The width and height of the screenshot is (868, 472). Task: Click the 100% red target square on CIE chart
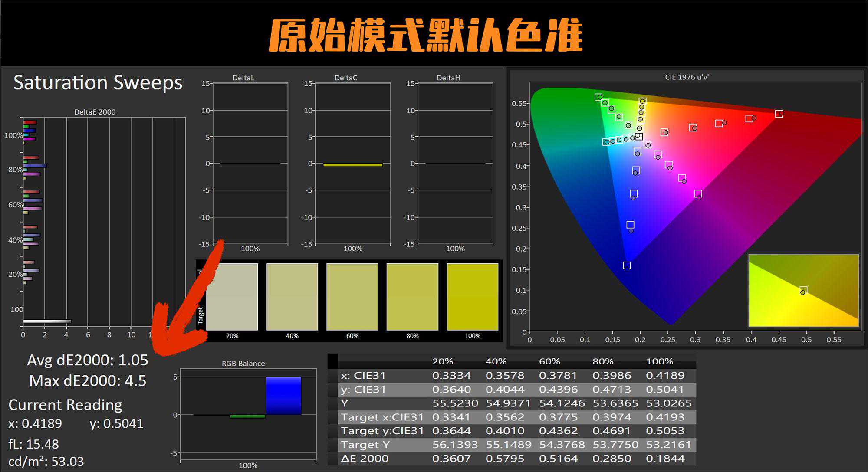coord(779,114)
